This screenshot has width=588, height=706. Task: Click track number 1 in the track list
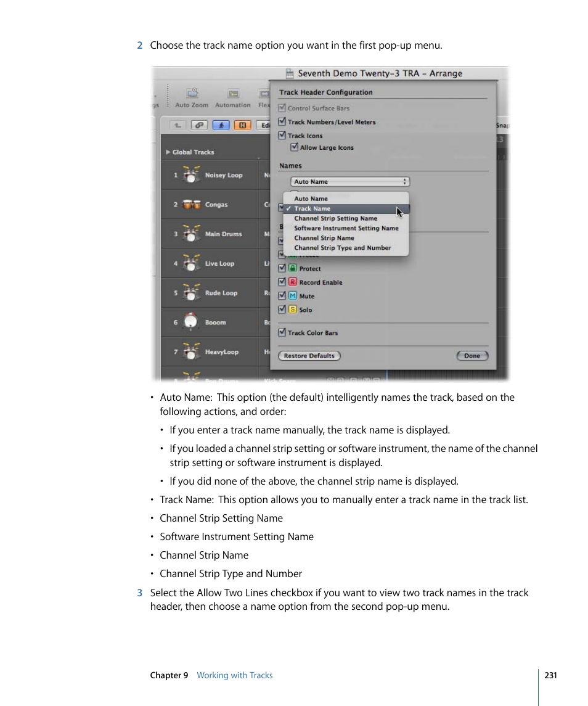point(176,175)
